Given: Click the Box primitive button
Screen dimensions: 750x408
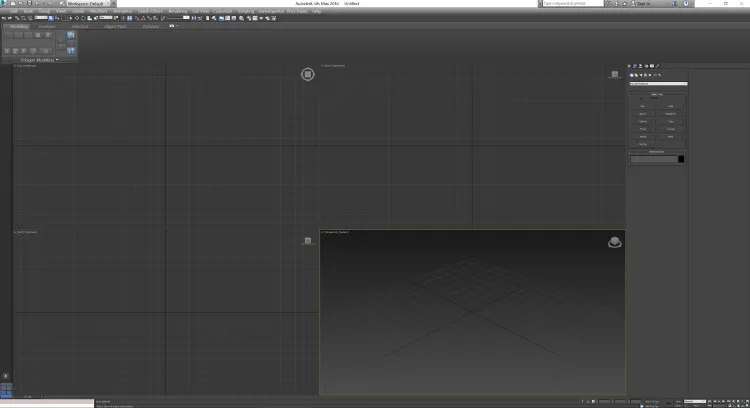Looking at the screenshot, I should 643,106.
